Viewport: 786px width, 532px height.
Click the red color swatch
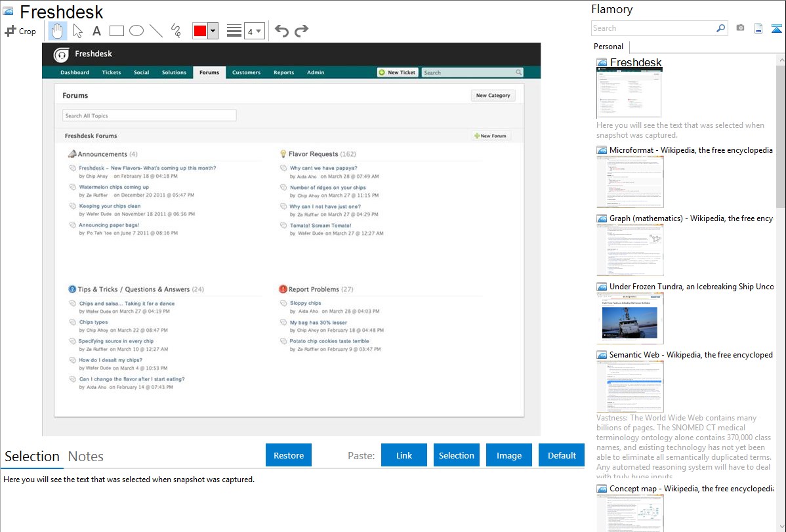200,31
